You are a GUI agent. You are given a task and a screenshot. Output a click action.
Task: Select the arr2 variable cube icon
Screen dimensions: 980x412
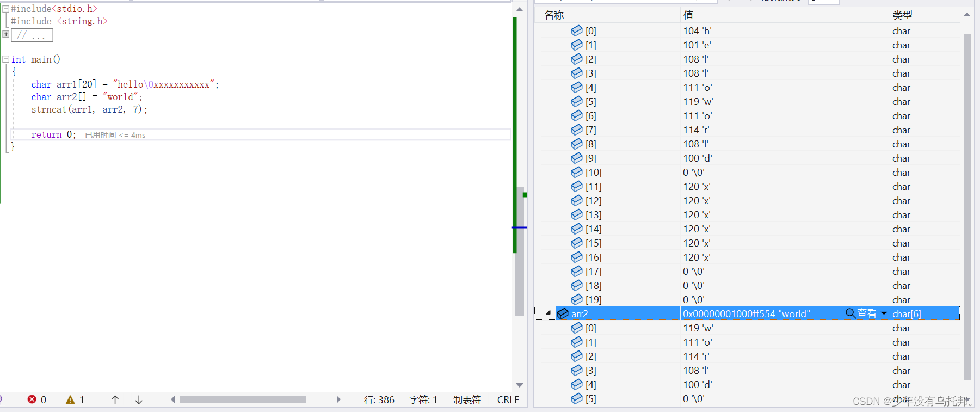[563, 313]
